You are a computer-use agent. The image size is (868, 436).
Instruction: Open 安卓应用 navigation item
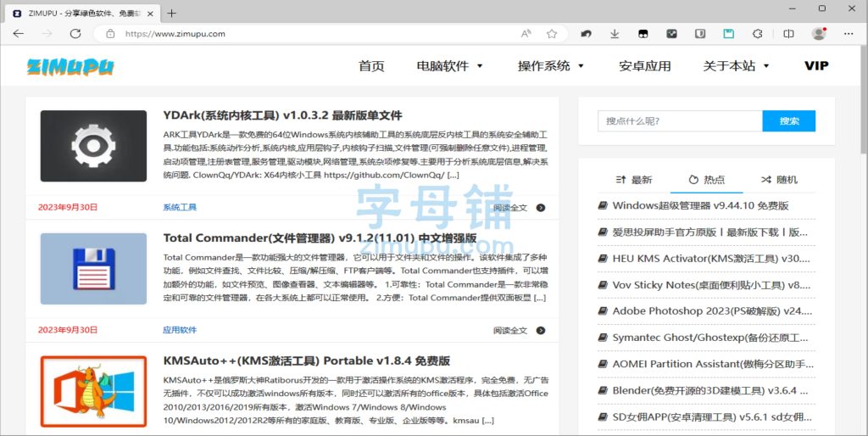pos(645,66)
